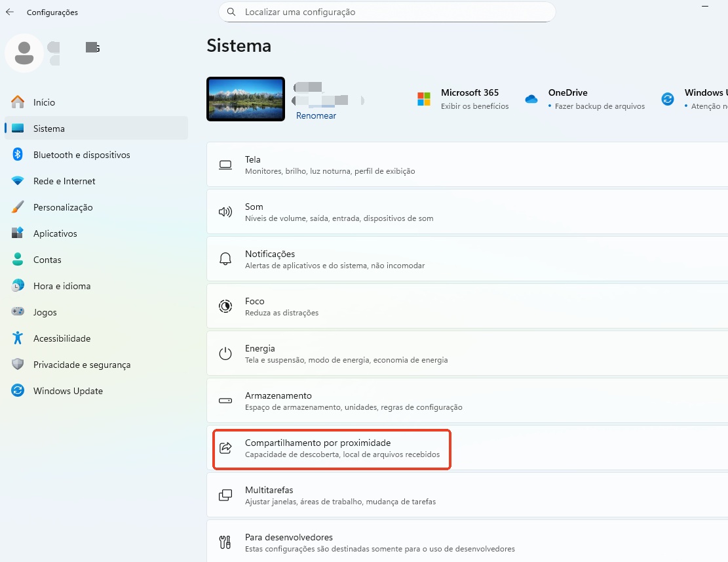
Task: Click the Localizar uma configuração search field
Action: (387, 12)
